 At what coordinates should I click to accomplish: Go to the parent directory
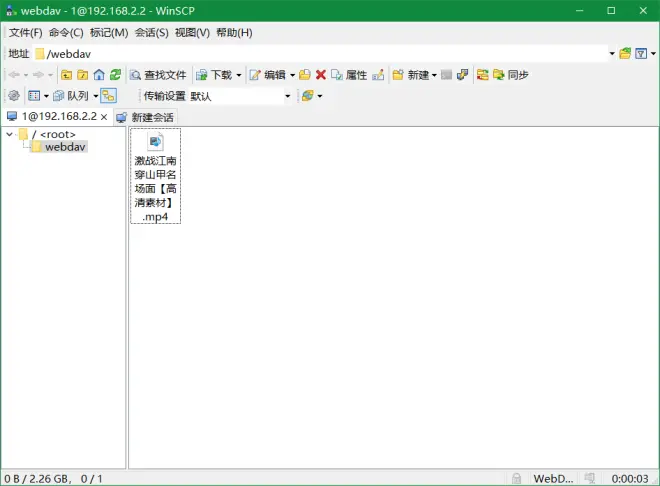coord(67,75)
